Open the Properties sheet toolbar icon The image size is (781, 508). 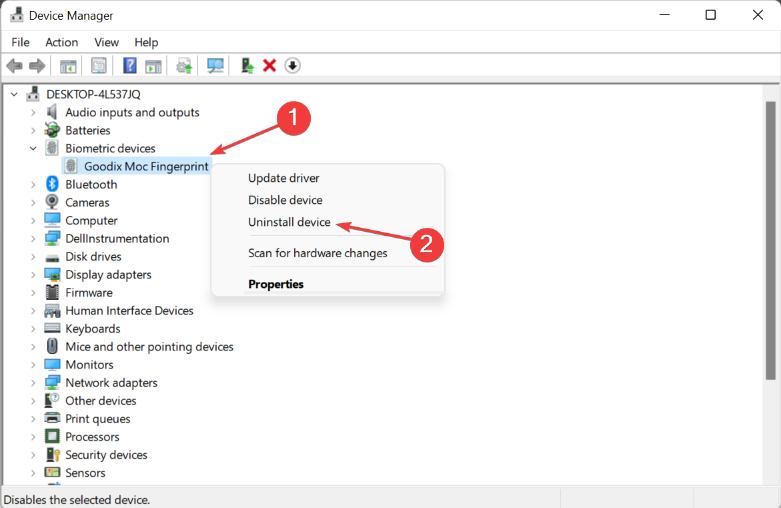coord(99,66)
